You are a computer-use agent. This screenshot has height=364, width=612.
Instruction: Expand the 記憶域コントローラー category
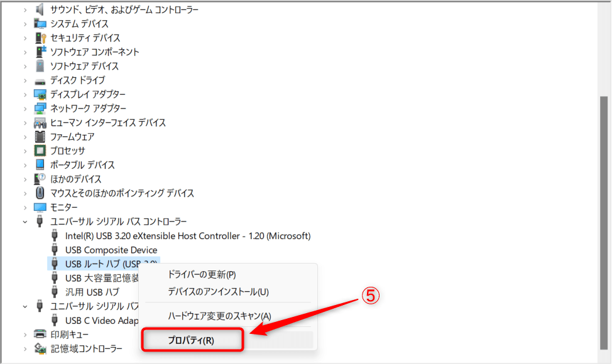coord(25,348)
